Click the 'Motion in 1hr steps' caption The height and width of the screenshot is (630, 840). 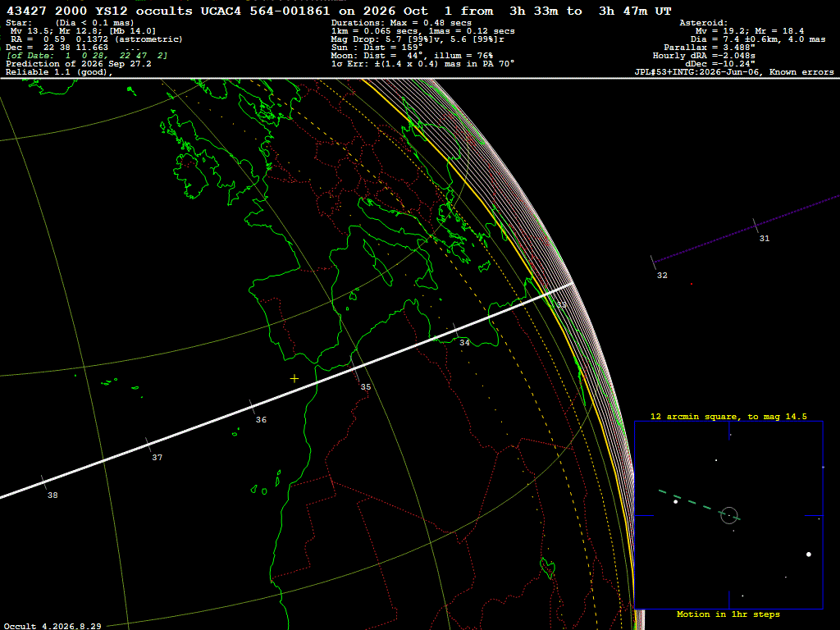(728, 614)
